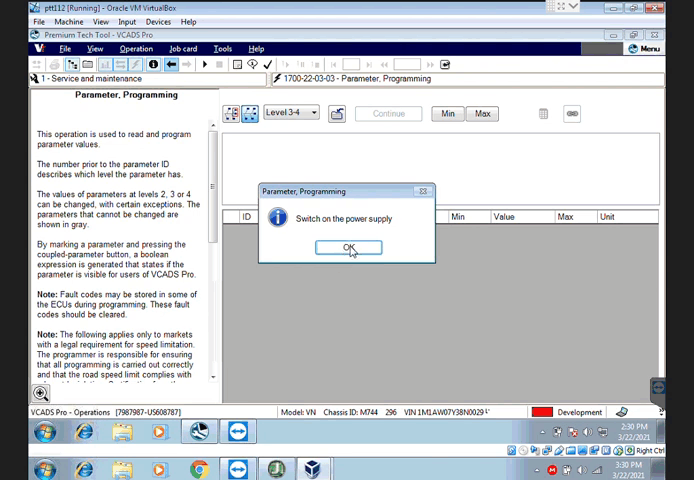Click the coupled-parameter chain link button

[572, 114]
